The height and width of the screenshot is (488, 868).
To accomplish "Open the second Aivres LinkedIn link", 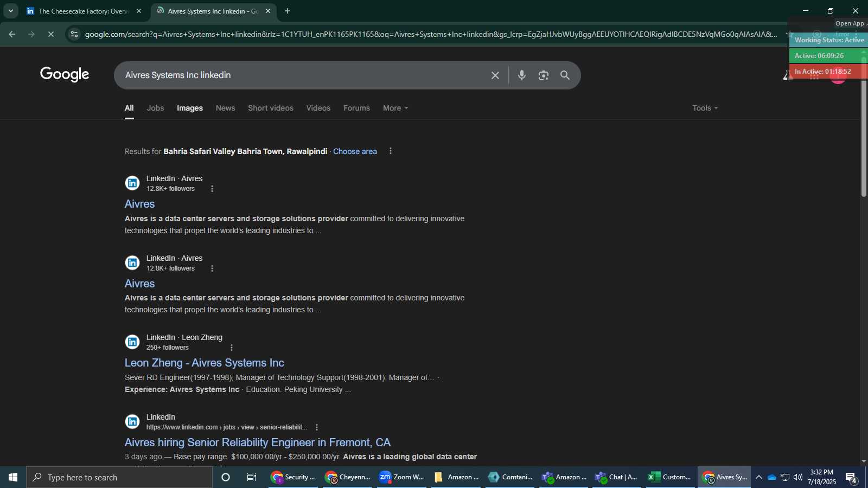I will [x=139, y=284].
